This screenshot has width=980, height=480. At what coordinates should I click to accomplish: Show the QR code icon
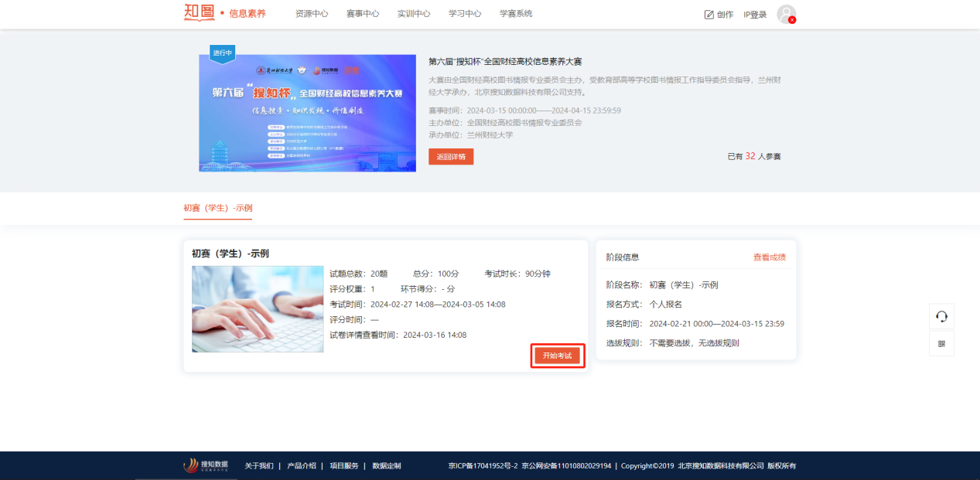(x=941, y=344)
